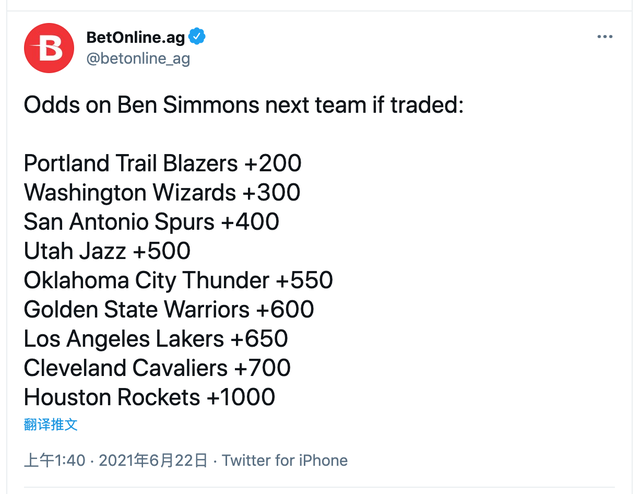
Task: Open the tweet's three-dot more menu
Action: point(604,37)
